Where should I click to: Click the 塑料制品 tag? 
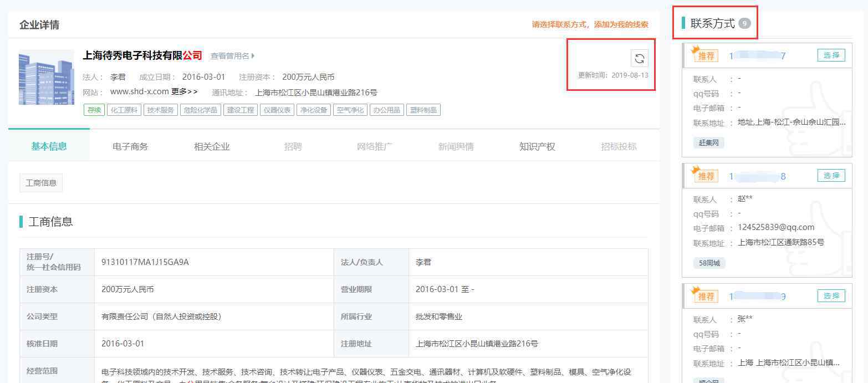(x=423, y=110)
